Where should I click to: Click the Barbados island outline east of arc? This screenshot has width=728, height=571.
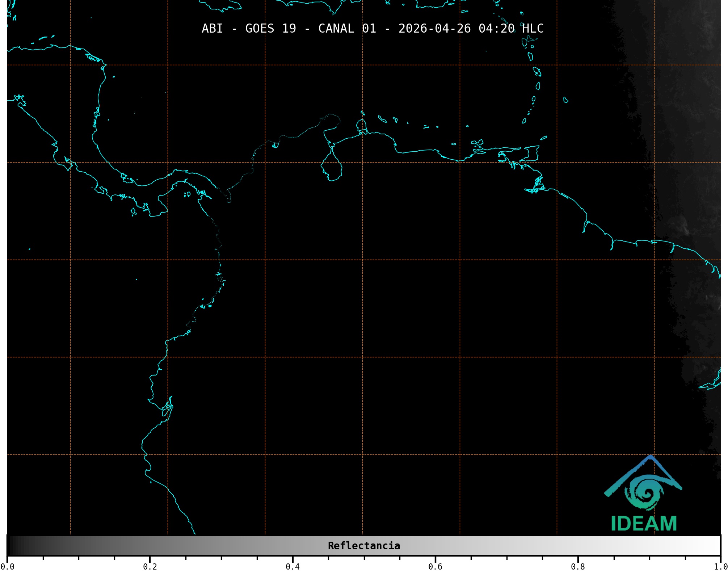pyautogui.click(x=565, y=100)
